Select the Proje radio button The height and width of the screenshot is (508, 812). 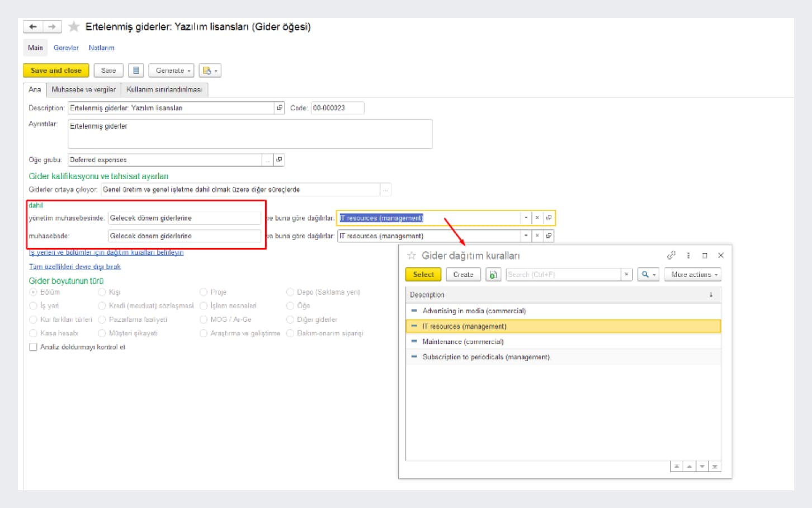tap(204, 292)
